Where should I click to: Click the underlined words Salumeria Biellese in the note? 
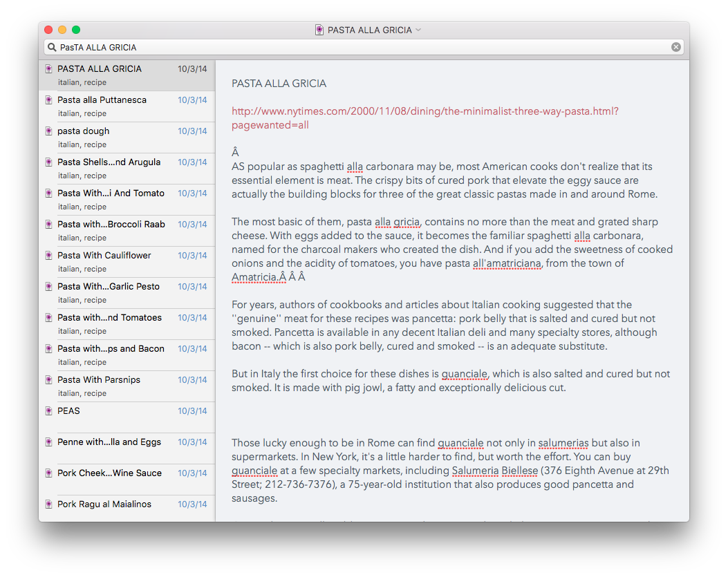tap(495, 471)
